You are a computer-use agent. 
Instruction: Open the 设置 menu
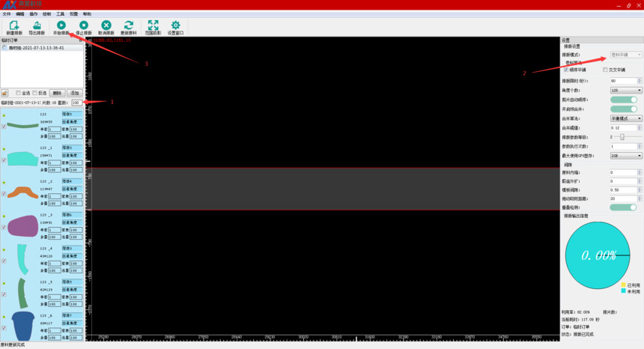pos(73,14)
